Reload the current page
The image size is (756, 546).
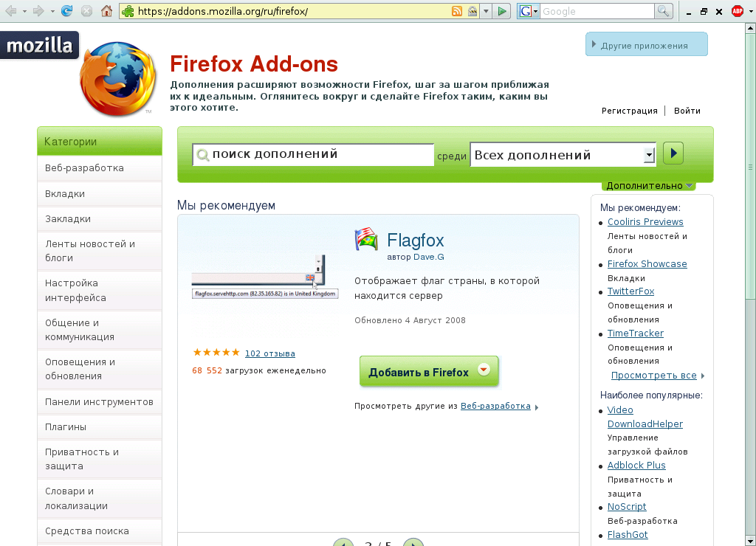66,10
